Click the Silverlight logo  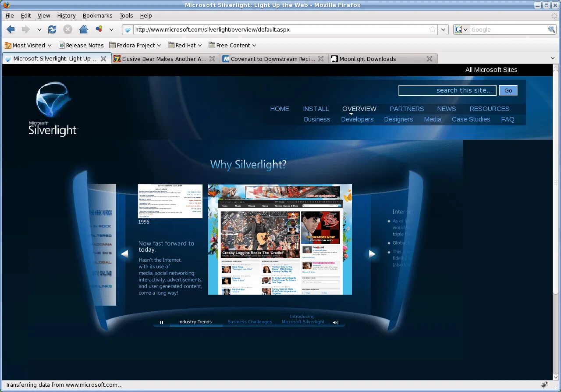tap(53, 110)
